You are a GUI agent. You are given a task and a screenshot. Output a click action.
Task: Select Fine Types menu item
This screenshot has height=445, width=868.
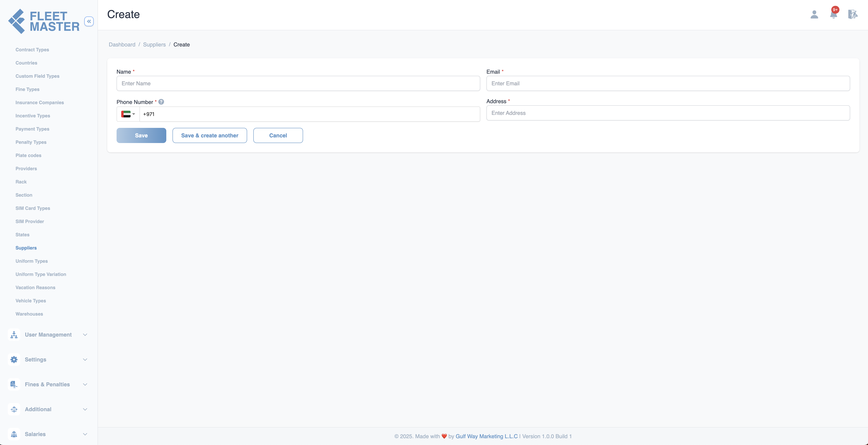pyautogui.click(x=27, y=89)
